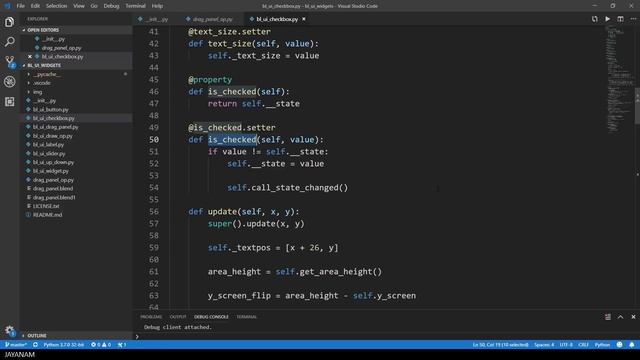Click the tools status icon beside warnings

tap(122, 344)
